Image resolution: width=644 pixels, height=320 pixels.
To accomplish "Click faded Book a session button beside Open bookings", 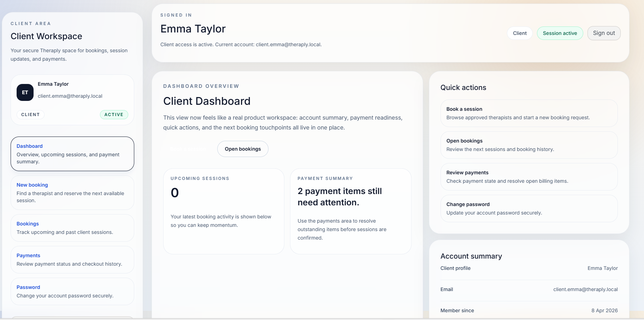I will [188, 149].
